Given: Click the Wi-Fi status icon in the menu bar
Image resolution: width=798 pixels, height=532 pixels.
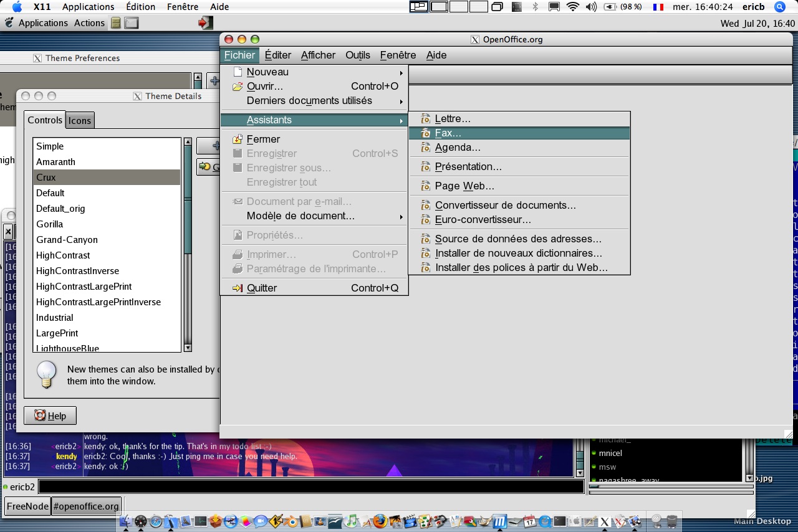Looking at the screenshot, I should [572, 7].
